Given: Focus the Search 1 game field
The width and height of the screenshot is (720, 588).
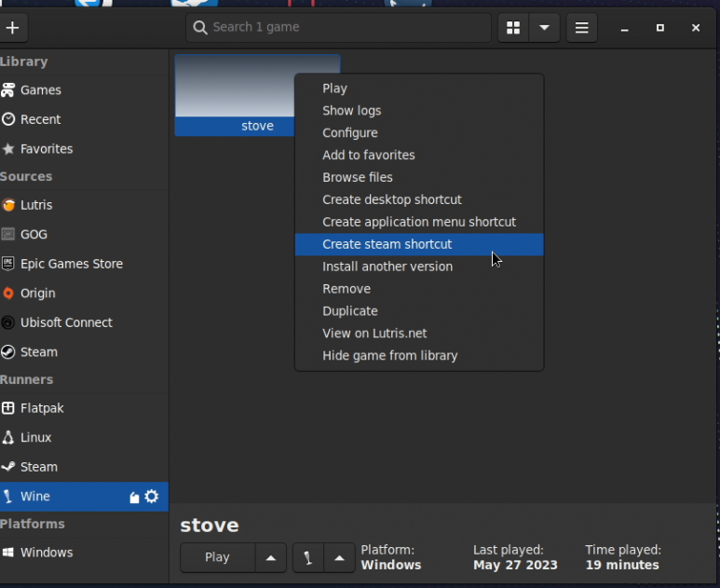Looking at the screenshot, I should [x=338, y=28].
